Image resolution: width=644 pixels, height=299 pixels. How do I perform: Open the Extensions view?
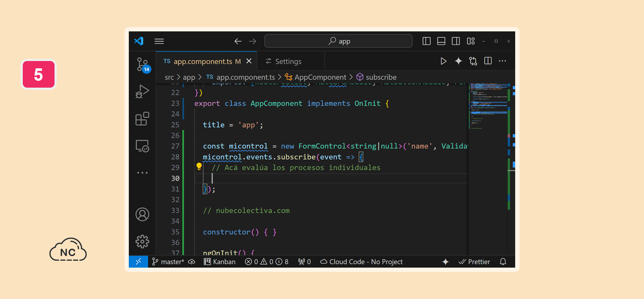pos(142,119)
